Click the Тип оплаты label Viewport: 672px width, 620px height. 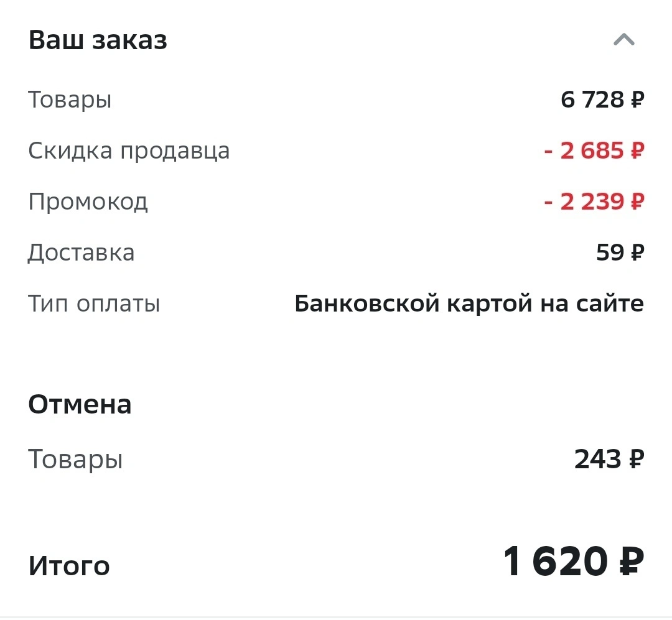point(94,304)
